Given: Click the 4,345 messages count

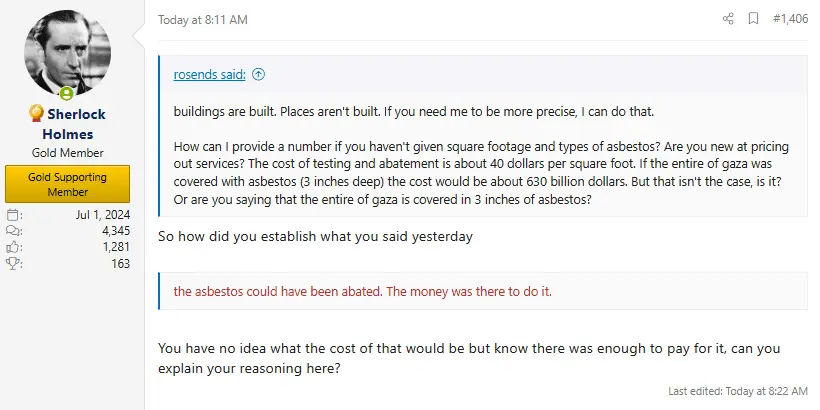Looking at the screenshot, I should click(114, 231).
